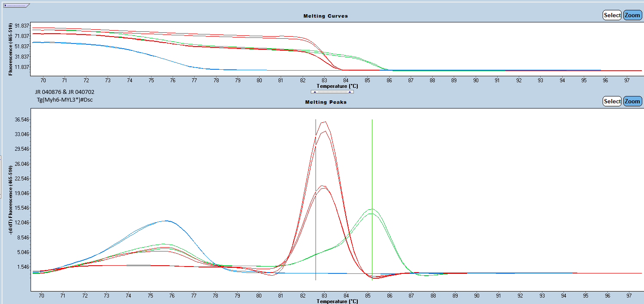Click right up-arrow on the chart splitter
This screenshot has height=304, width=644.
point(350,92)
